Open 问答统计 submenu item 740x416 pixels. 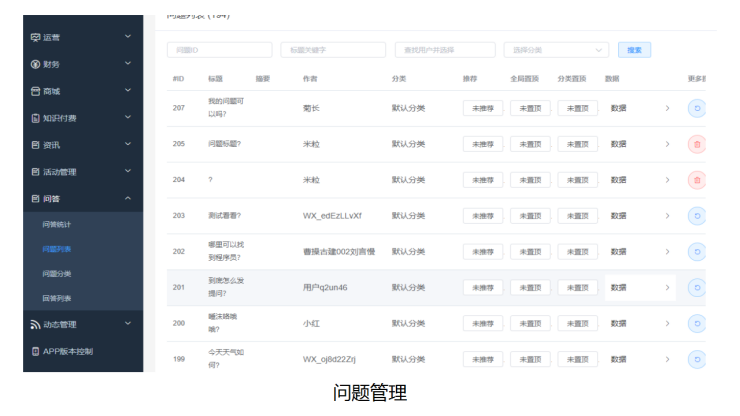click(57, 224)
